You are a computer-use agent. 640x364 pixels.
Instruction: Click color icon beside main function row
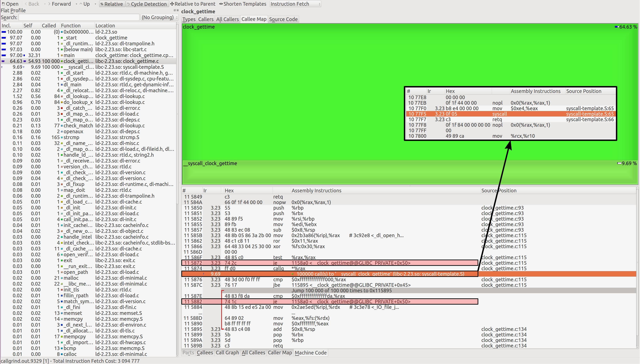click(62, 55)
